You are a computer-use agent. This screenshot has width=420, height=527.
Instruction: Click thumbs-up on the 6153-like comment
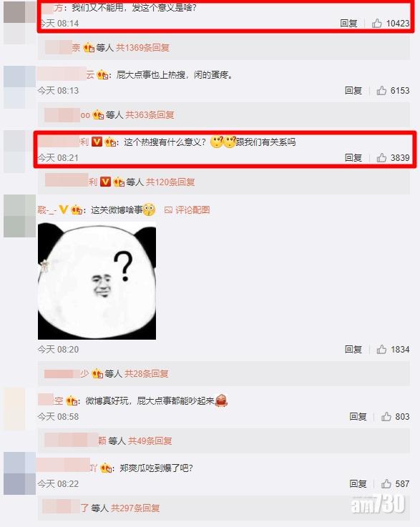[x=381, y=90]
